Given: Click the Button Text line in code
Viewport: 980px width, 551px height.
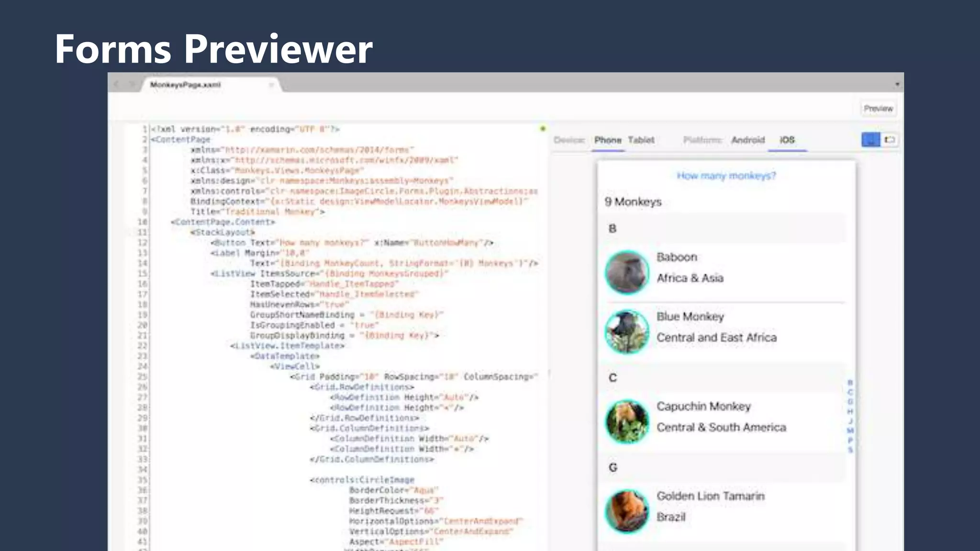Looking at the screenshot, I should [352, 243].
